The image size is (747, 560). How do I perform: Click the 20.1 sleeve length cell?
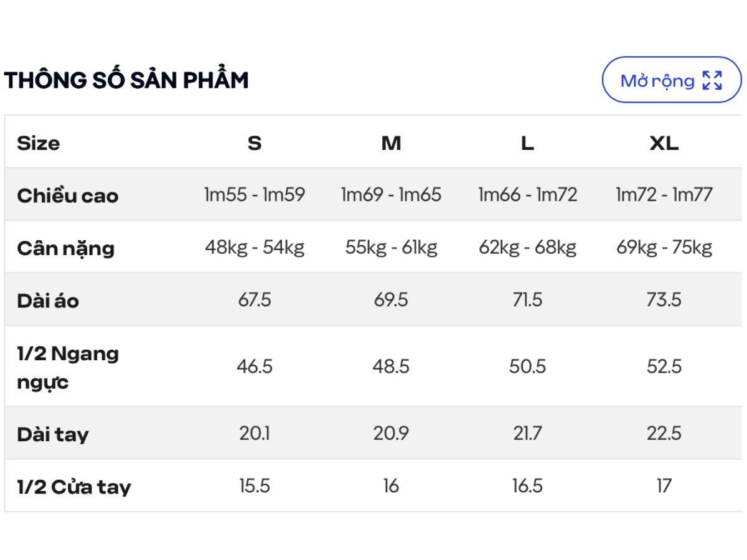tap(255, 433)
